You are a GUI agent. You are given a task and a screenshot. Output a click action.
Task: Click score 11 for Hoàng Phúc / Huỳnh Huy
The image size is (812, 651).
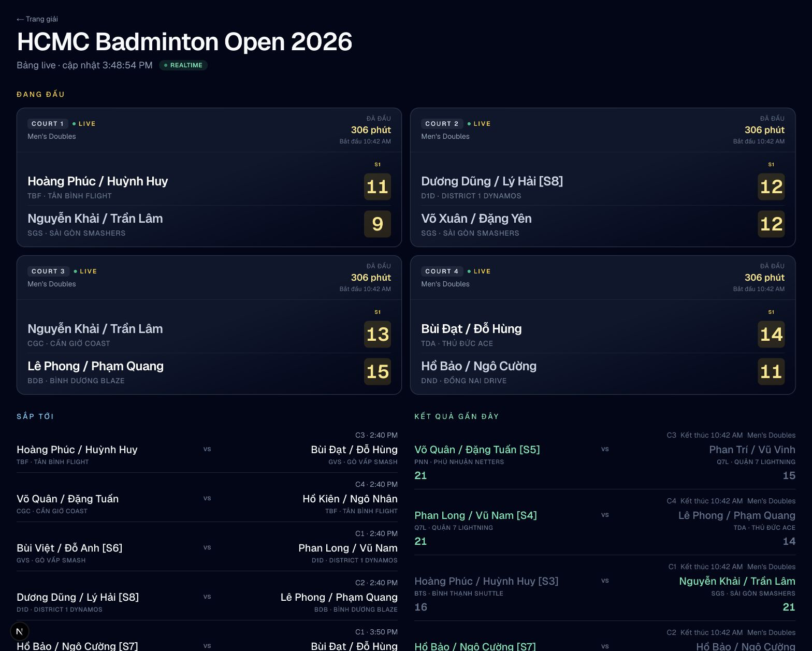coord(378,186)
